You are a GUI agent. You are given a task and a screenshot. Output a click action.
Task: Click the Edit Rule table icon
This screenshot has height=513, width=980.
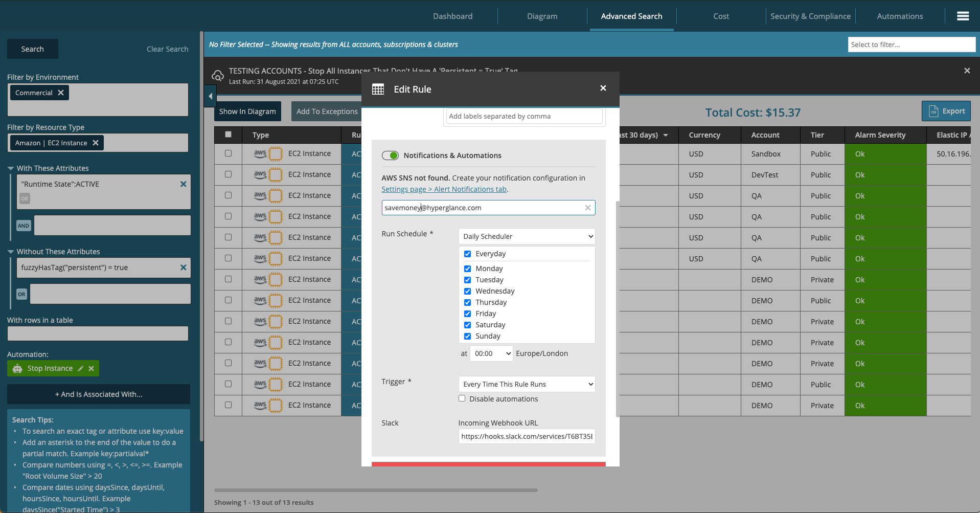click(x=378, y=90)
